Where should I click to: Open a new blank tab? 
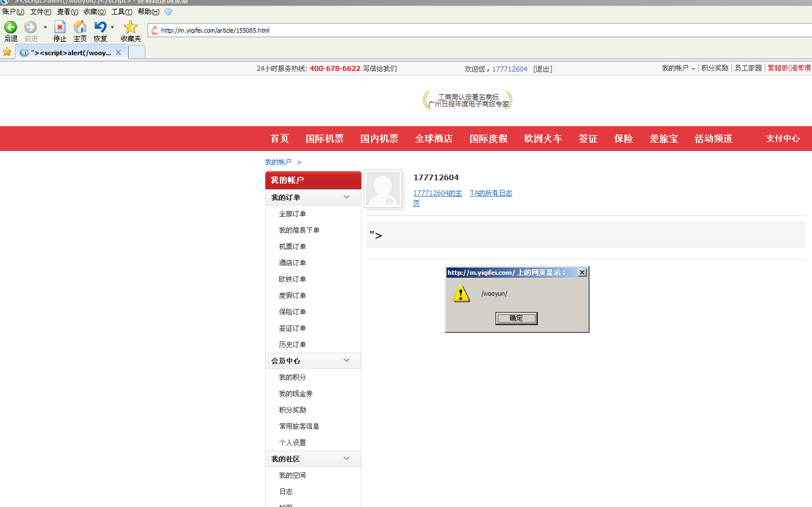tap(137, 52)
